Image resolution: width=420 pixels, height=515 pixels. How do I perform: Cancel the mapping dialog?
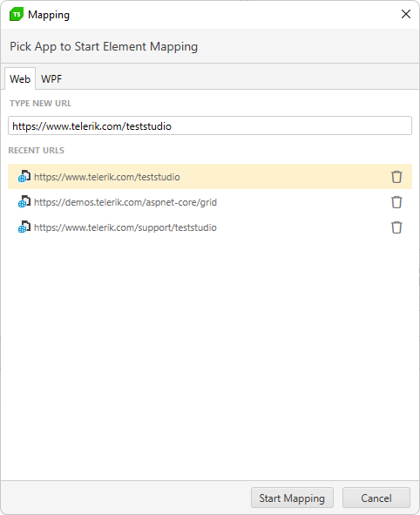(376, 498)
